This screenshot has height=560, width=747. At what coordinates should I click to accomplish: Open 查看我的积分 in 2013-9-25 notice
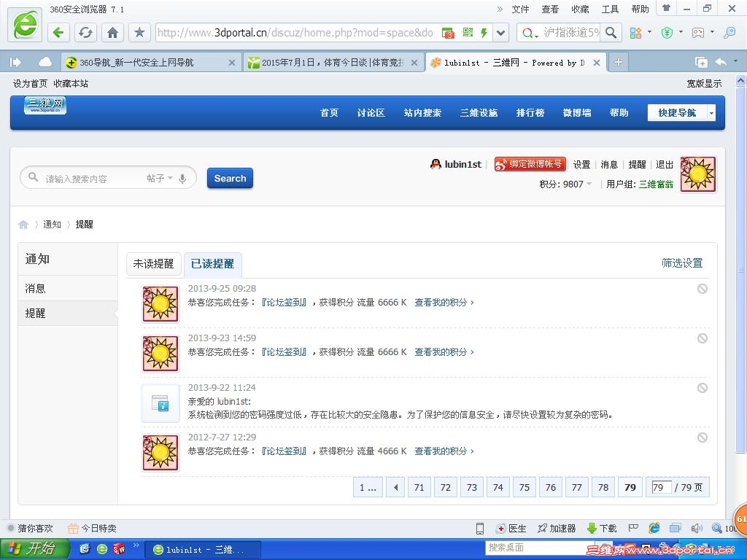point(444,303)
